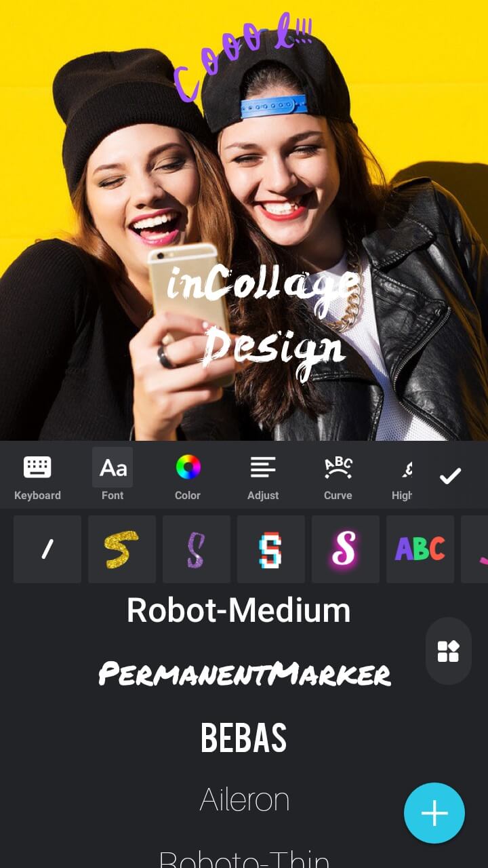The width and height of the screenshot is (488, 868).
Task: Open the font categories grid button
Action: 448,651
